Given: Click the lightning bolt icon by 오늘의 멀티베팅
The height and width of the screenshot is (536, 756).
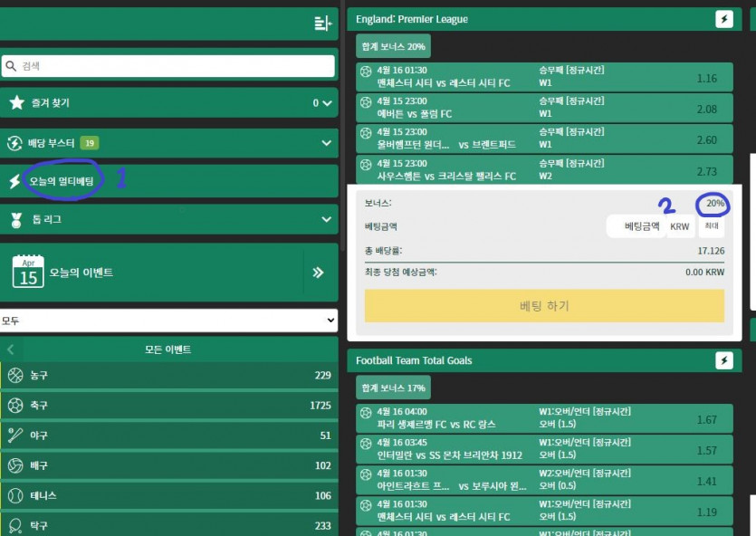Looking at the screenshot, I should (x=14, y=181).
